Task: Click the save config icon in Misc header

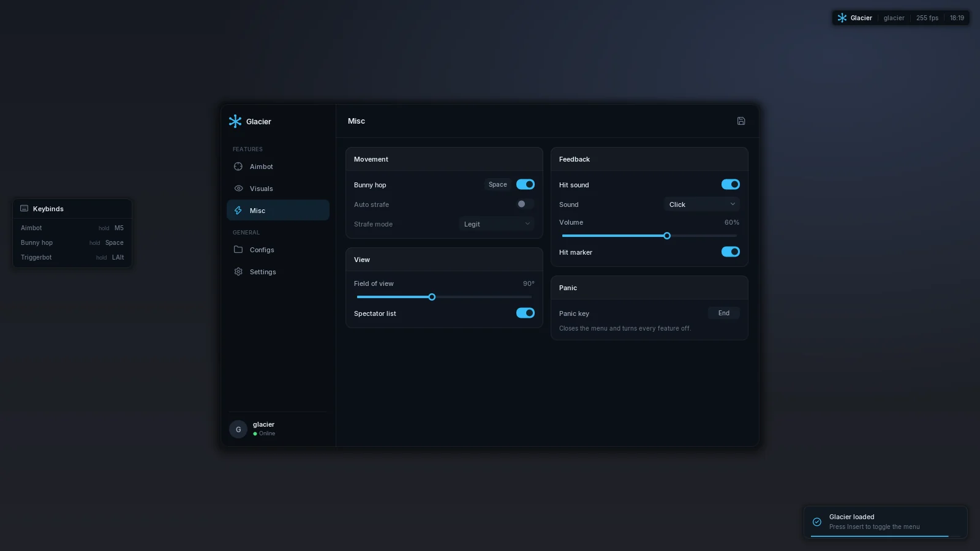Action: (741, 121)
